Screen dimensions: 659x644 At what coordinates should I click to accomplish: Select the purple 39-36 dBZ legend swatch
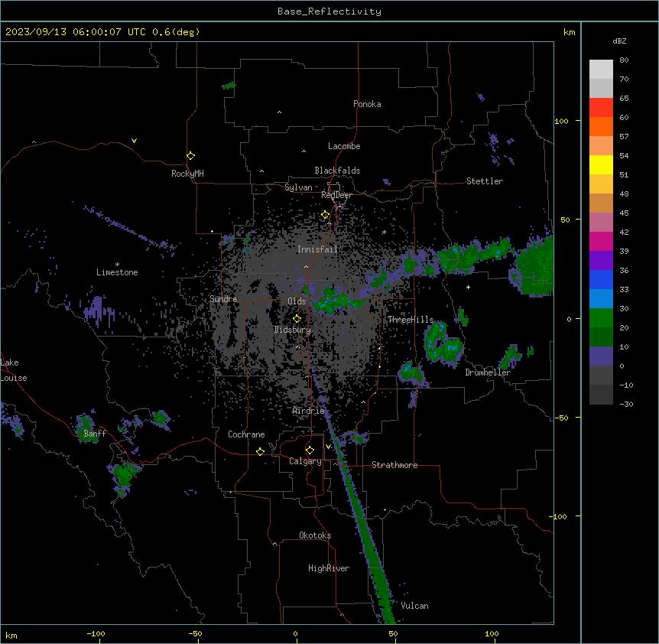(x=601, y=260)
